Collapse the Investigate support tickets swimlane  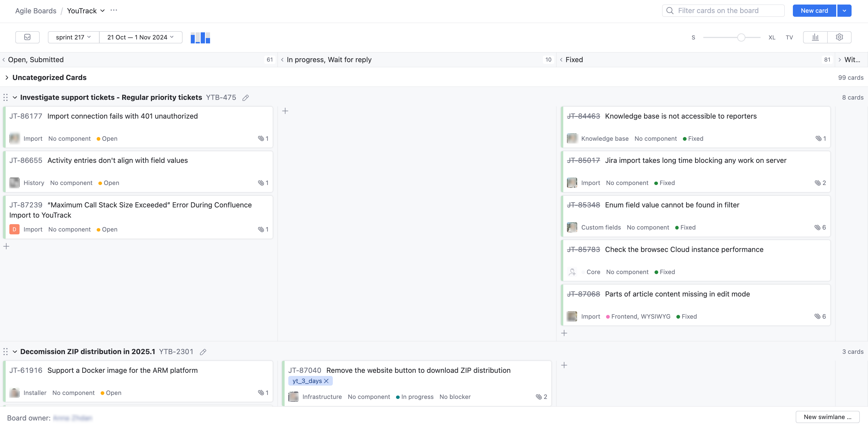point(15,98)
